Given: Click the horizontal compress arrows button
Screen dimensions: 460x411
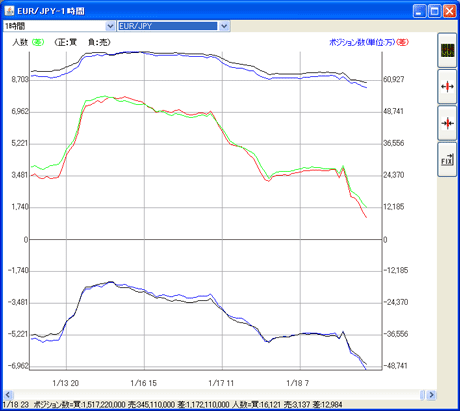Looking at the screenshot, I should click(447, 123).
